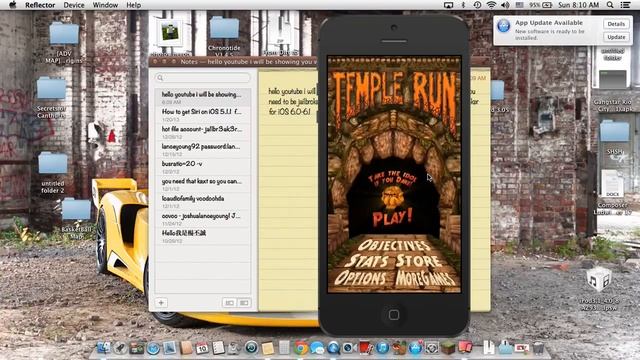Open STORE in Temple Run menu
This screenshot has height=360, width=640.
[x=419, y=261]
